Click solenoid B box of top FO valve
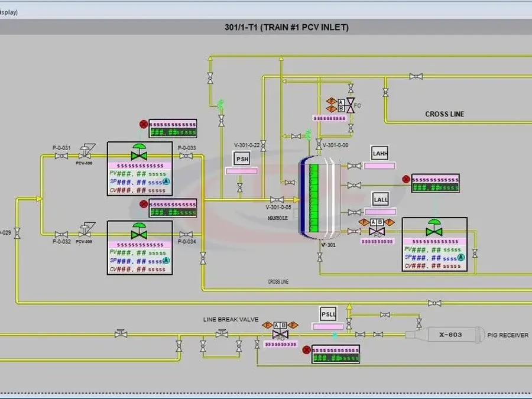 click(x=341, y=109)
